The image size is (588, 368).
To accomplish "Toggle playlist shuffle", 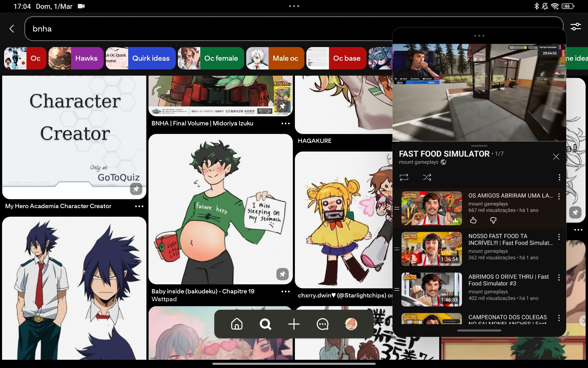I will [x=427, y=177].
